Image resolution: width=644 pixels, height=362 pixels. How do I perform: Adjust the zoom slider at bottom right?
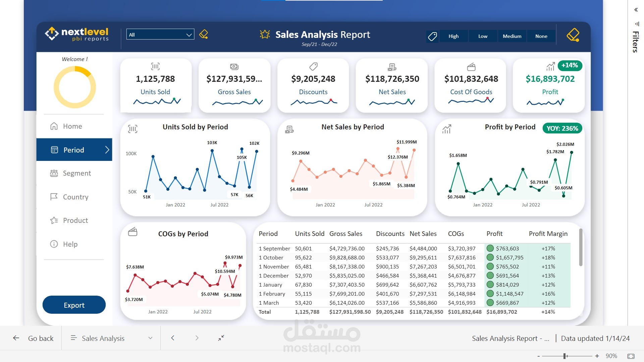point(565,356)
